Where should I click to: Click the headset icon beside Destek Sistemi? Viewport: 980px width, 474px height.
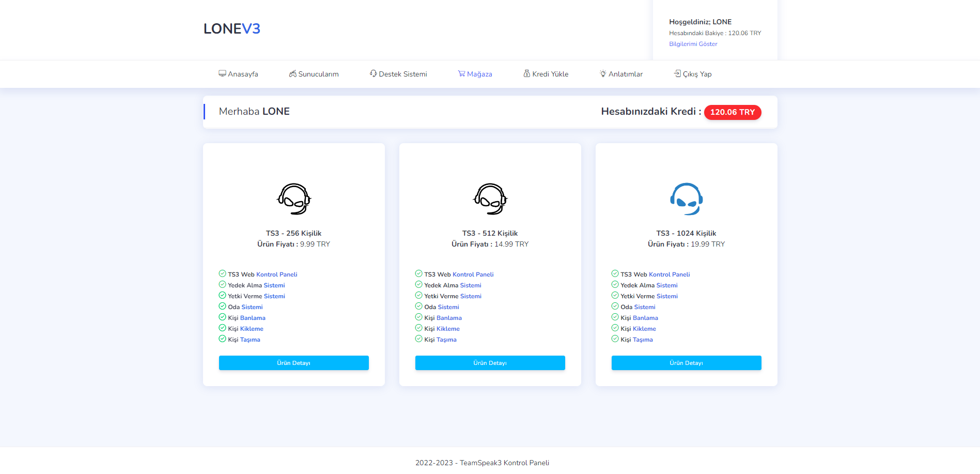pos(373,73)
